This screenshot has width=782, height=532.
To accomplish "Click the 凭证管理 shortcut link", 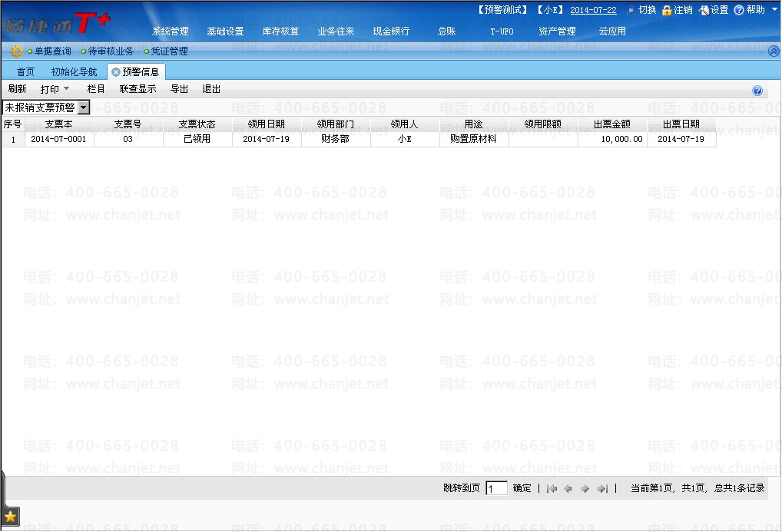I will pyautogui.click(x=170, y=51).
